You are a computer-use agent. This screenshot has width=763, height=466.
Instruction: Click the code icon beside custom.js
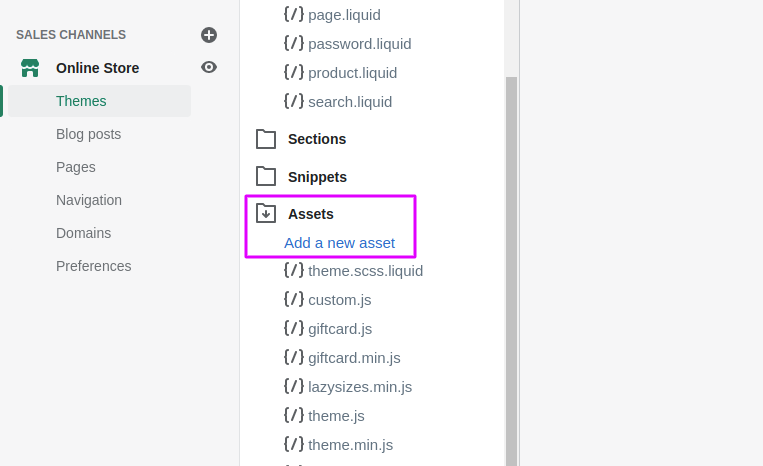294,299
